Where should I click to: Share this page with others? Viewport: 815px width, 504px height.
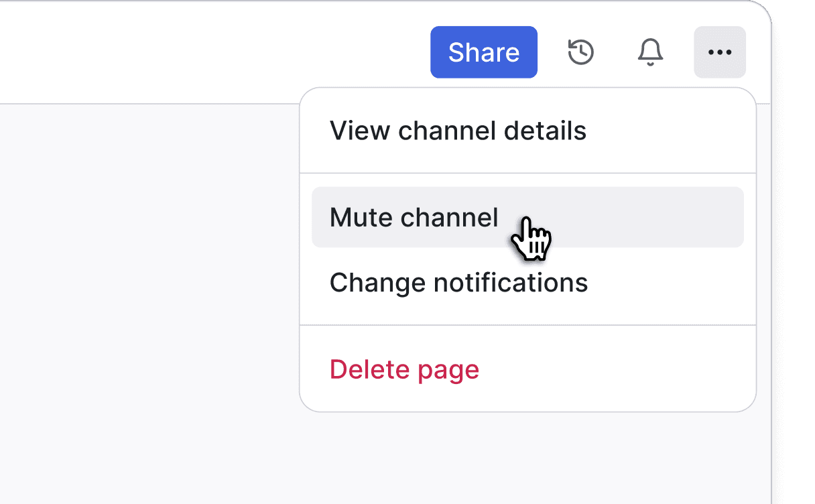tap(484, 52)
